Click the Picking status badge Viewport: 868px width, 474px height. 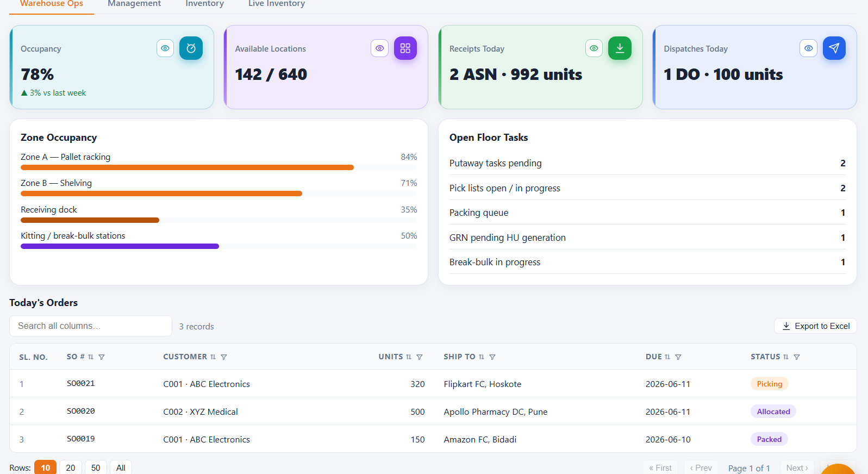770,384
